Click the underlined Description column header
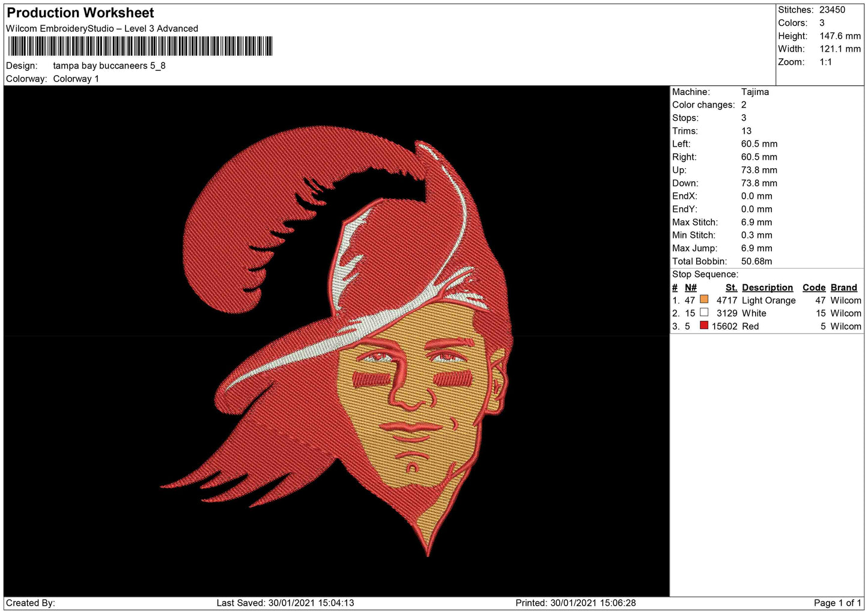Image resolution: width=868 pixels, height=611 pixels. [767, 288]
